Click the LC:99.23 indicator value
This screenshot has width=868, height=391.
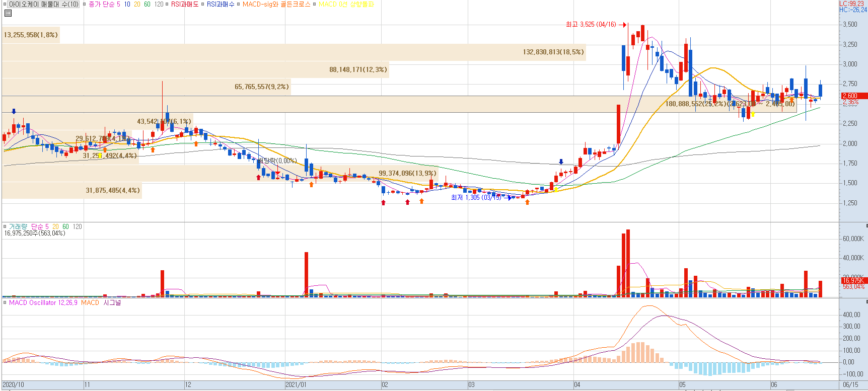point(851,4)
